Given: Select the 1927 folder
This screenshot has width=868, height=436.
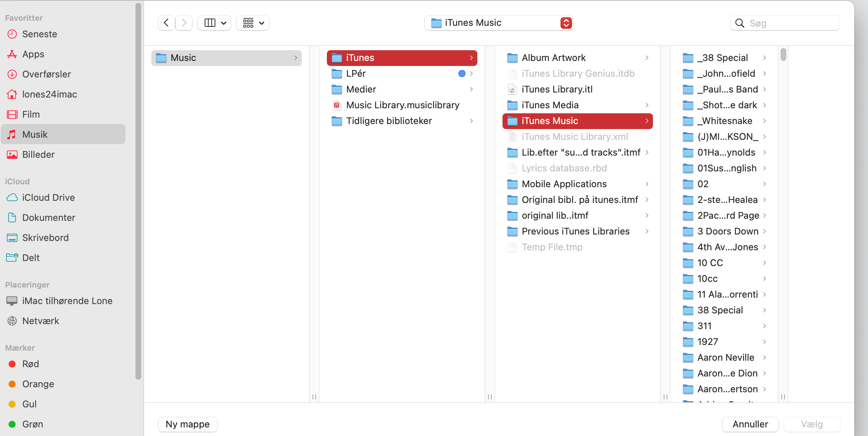Looking at the screenshot, I should tap(725, 342).
